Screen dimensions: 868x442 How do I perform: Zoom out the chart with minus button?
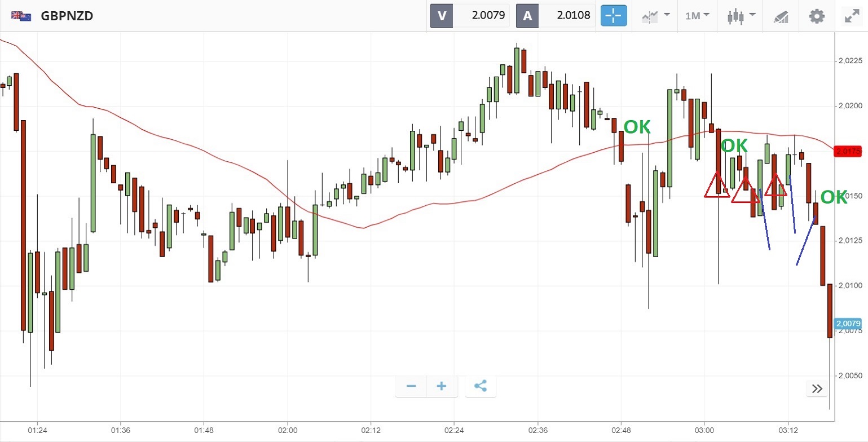[x=411, y=386]
